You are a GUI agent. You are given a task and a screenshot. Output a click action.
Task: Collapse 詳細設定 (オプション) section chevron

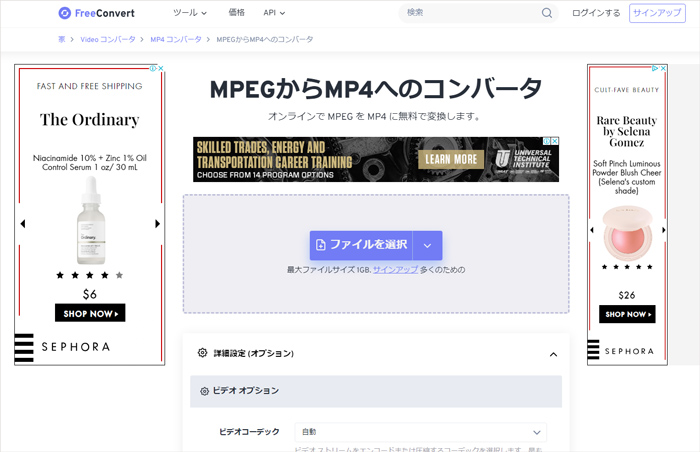[x=553, y=355]
